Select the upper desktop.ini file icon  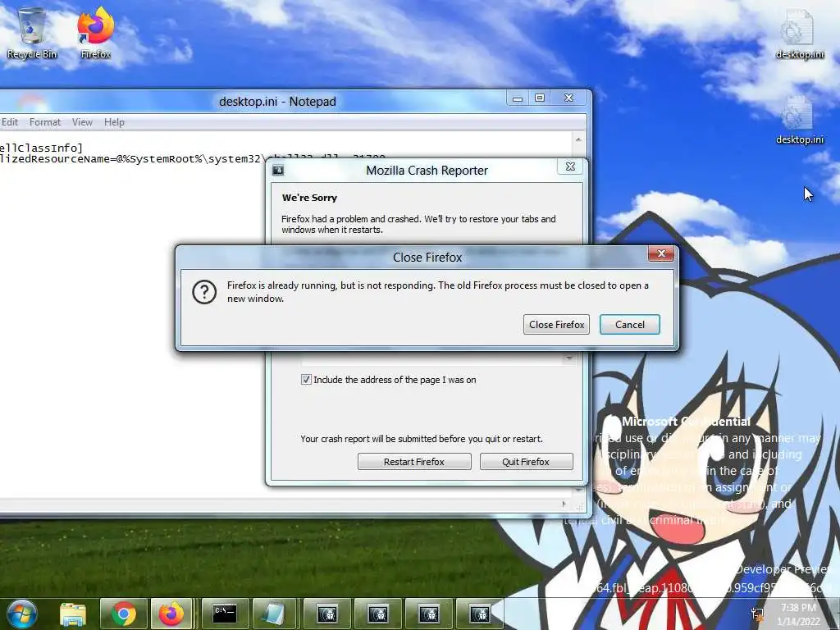799,34
